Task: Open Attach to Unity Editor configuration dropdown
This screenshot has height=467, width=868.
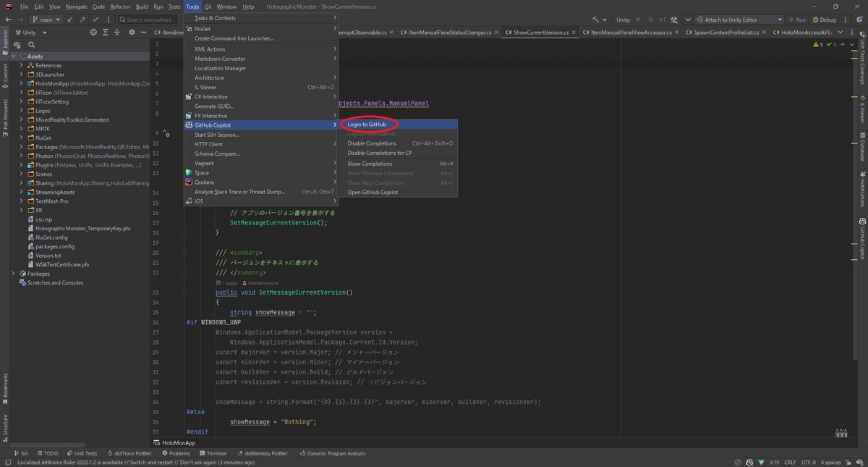Action: click(739, 20)
